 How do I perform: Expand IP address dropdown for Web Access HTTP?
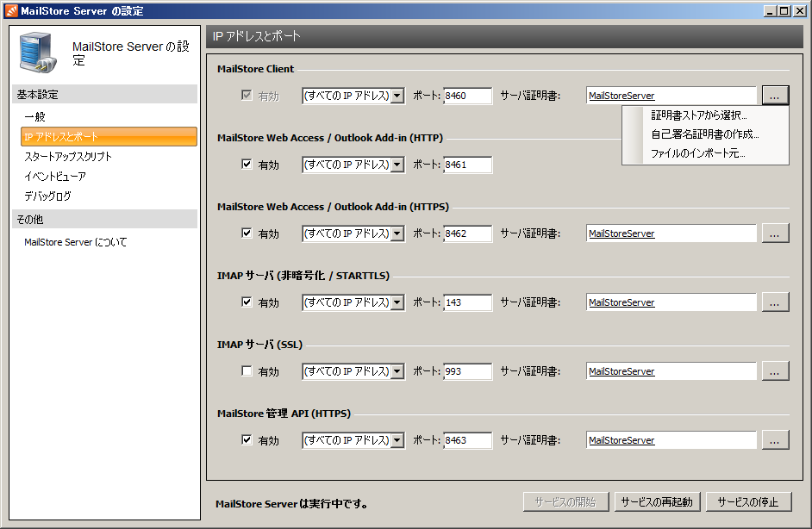pyautogui.click(x=397, y=165)
